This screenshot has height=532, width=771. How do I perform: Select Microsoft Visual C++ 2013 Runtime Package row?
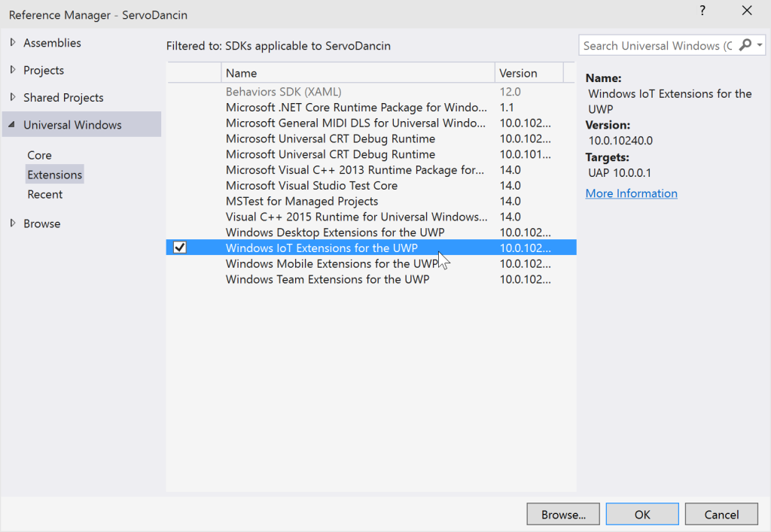[x=371, y=170]
